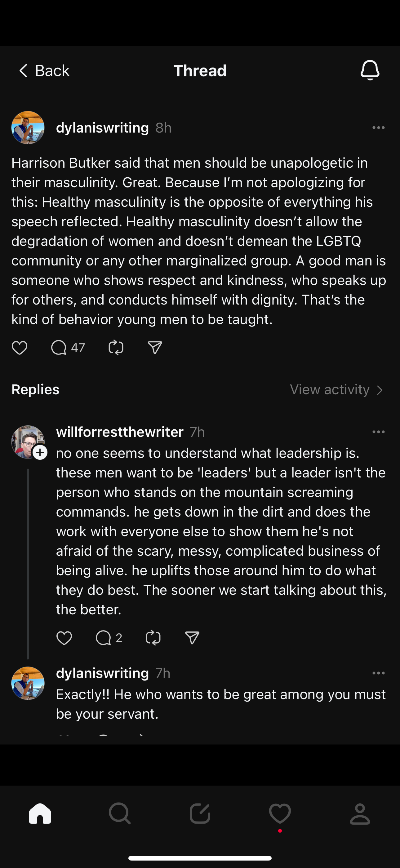This screenshot has height=868, width=400.
Task: Tap the notification bell icon
Action: [x=370, y=70]
